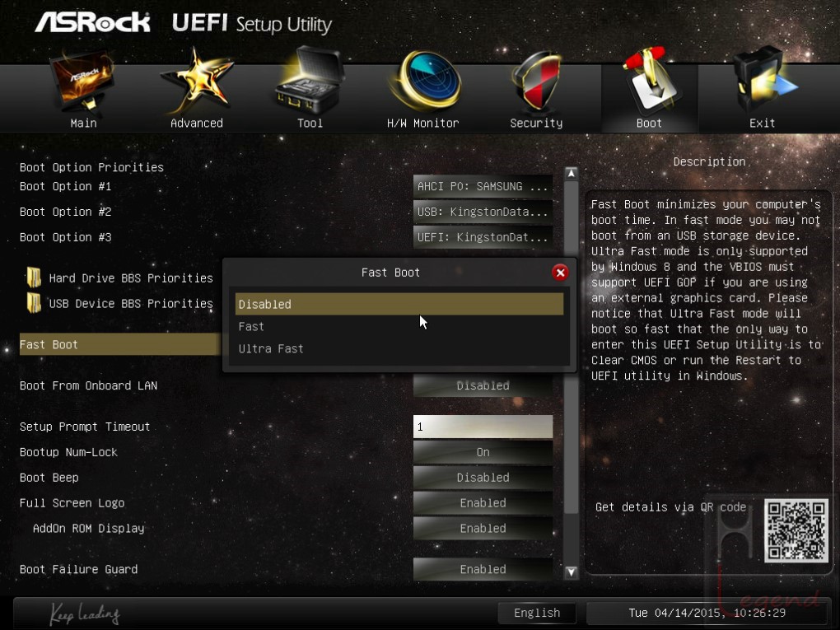
Task: Open Boot Option #2 USB Kingston dropdown
Action: click(483, 212)
